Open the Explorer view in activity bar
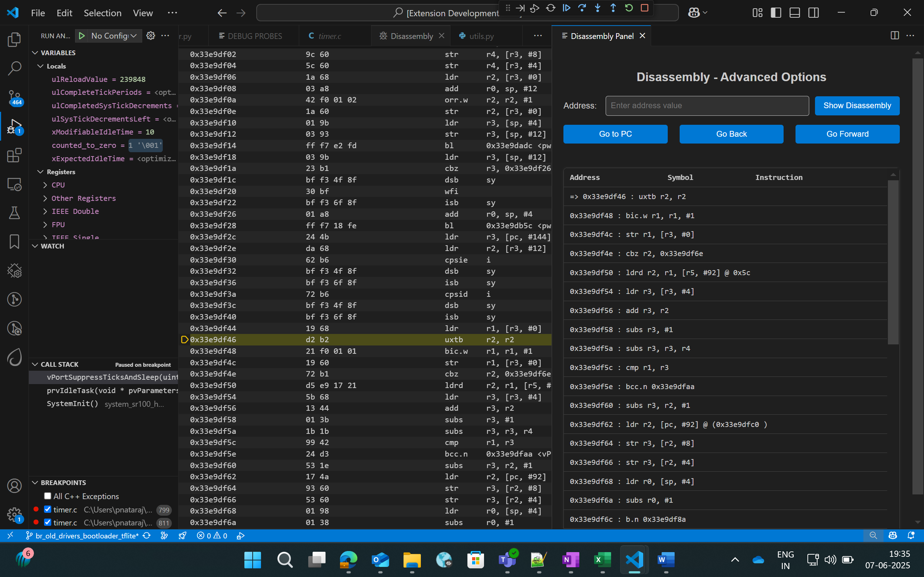Viewport: 924px width, 577px height. (x=14, y=40)
